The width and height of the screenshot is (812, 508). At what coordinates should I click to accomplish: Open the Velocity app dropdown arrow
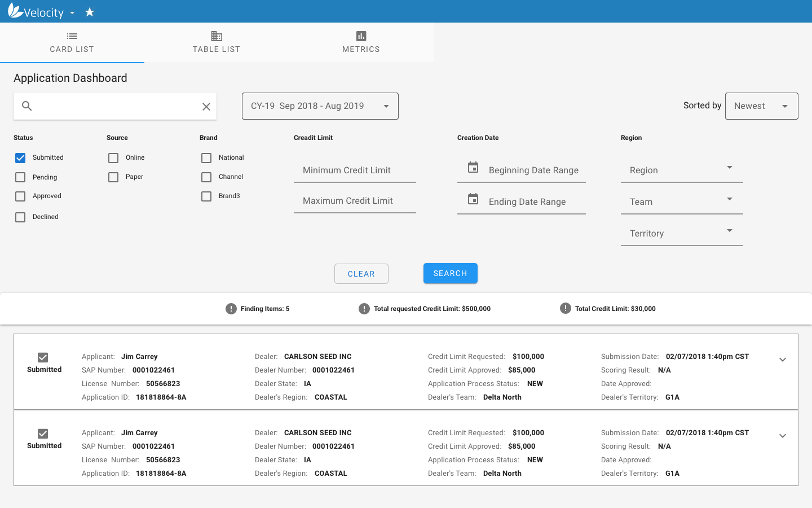(72, 13)
